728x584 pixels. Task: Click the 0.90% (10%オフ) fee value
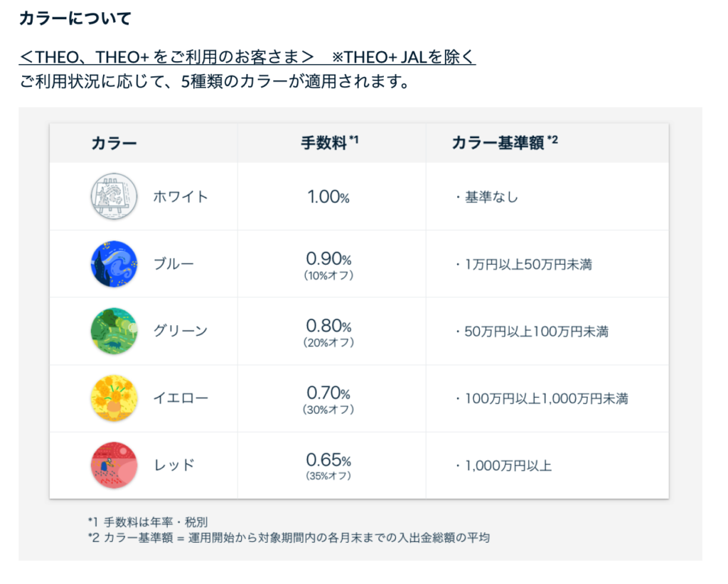[328, 265]
